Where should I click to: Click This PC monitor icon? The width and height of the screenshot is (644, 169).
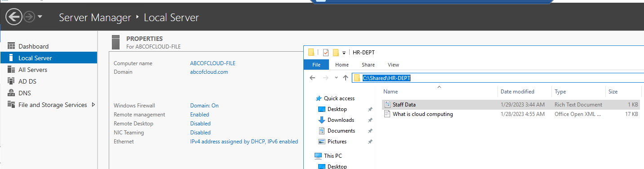[x=318, y=156]
